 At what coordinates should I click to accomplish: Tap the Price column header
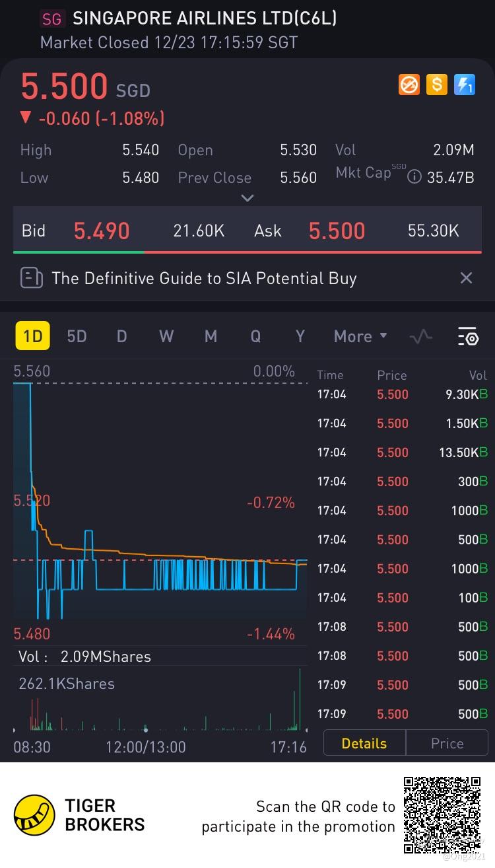point(392,375)
